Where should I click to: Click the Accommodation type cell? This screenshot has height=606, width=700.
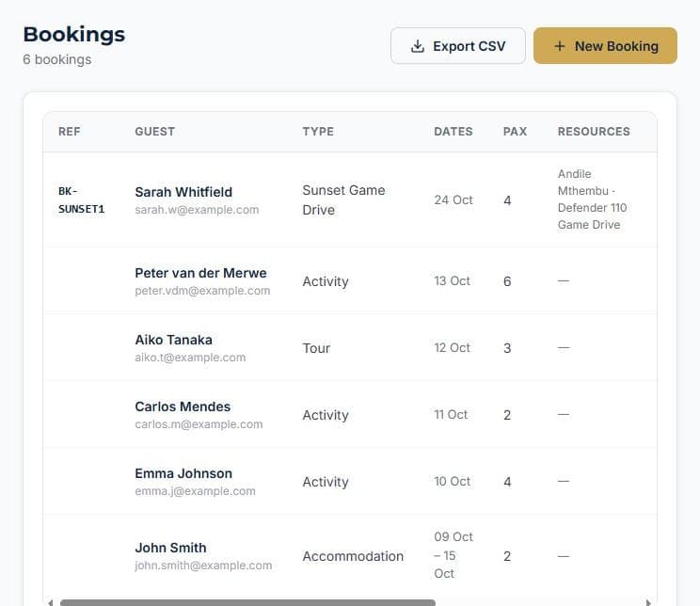pyautogui.click(x=353, y=556)
